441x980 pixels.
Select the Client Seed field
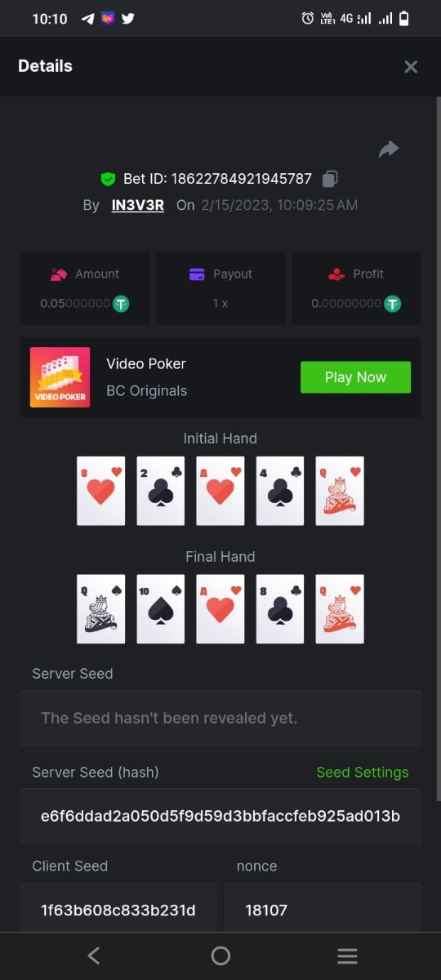(118, 908)
